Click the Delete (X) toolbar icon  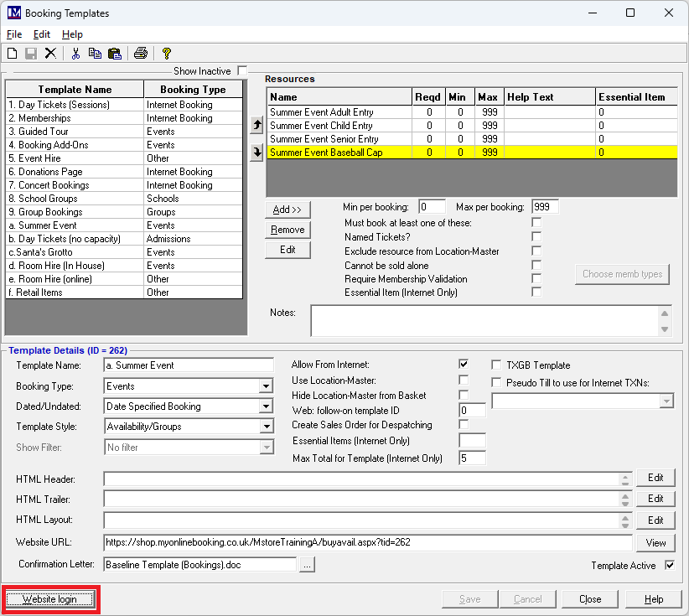click(x=50, y=54)
